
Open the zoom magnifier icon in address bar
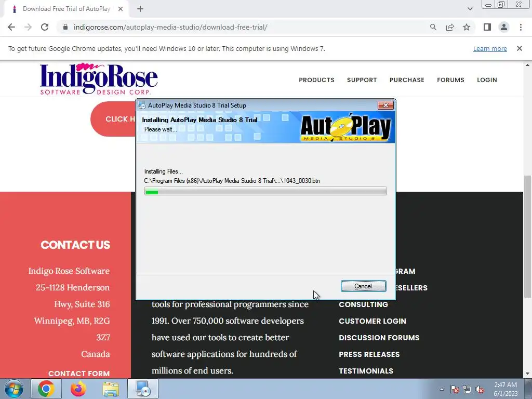click(433, 27)
